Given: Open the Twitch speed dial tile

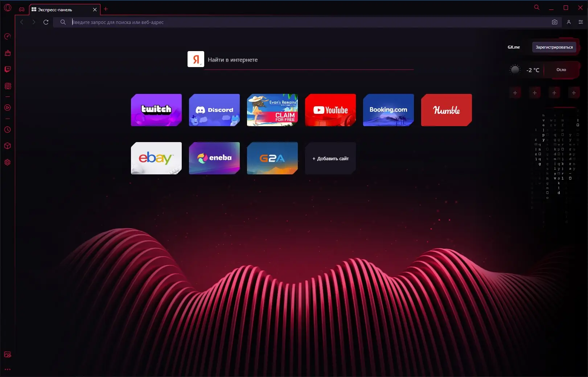Looking at the screenshot, I should point(156,110).
